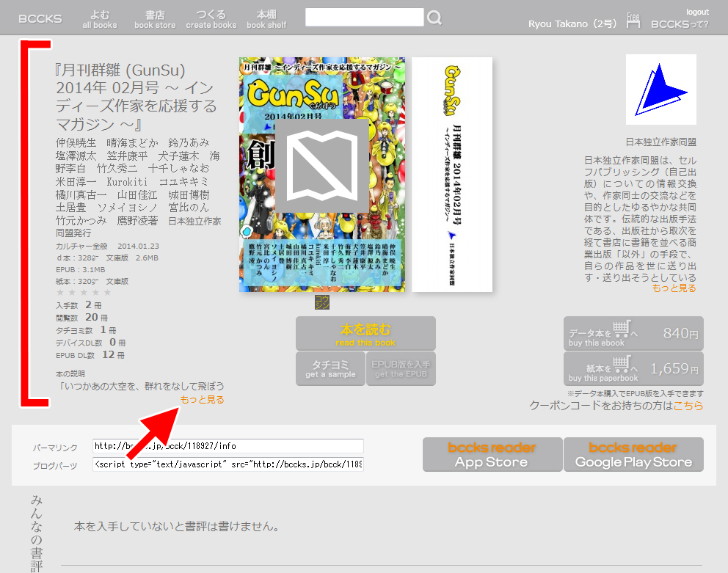728x573 pixels.
Task: Click the EPUB : 3.1MB file size text
Action: click(x=80, y=270)
